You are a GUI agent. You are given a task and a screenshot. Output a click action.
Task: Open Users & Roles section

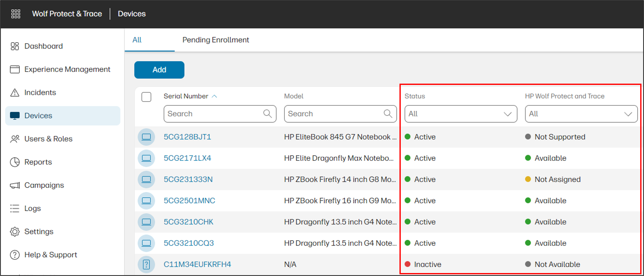click(x=15, y=138)
